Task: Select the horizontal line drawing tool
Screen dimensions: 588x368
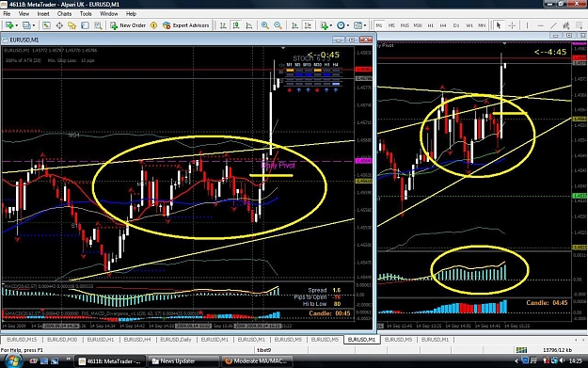Action: point(540,25)
